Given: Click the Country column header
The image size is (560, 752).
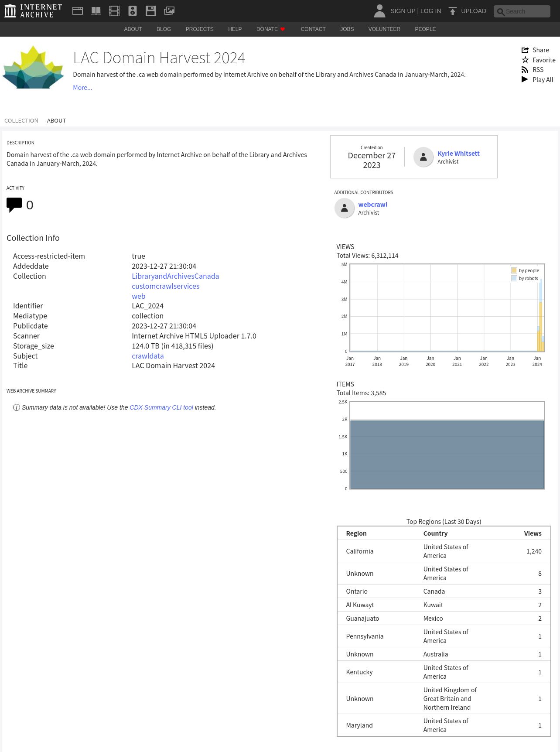Looking at the screenshot, I should tap(435, 533).
